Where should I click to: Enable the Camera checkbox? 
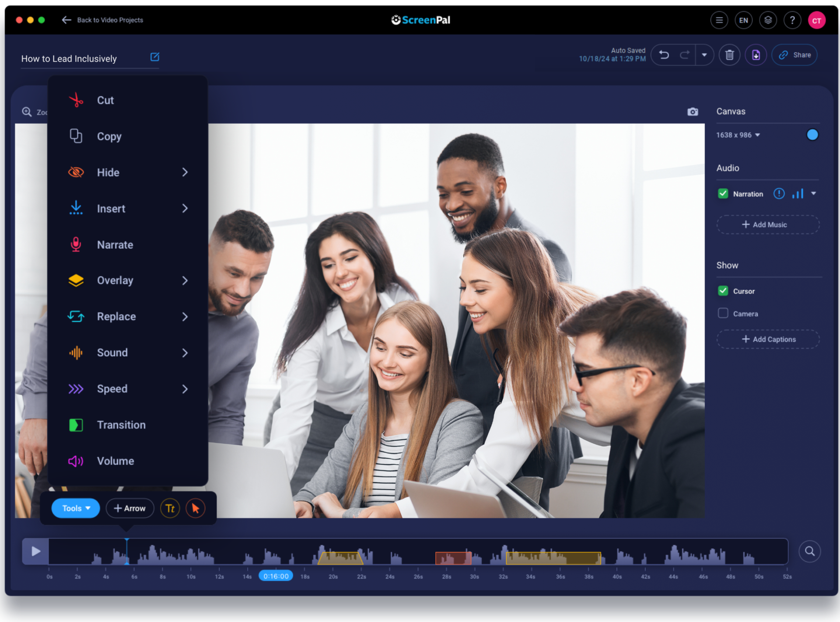tap(723, 313)
